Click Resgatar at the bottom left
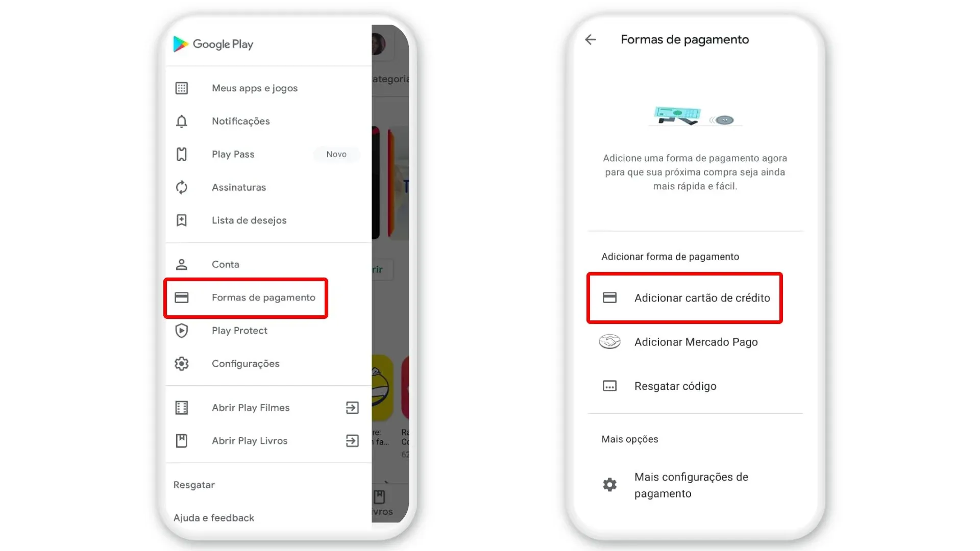 pos(194,484)
